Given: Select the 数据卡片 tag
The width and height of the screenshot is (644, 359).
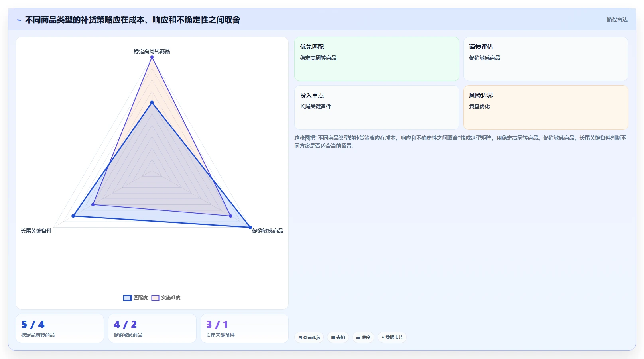Looking at the screenshot, I should click(392, 337).
